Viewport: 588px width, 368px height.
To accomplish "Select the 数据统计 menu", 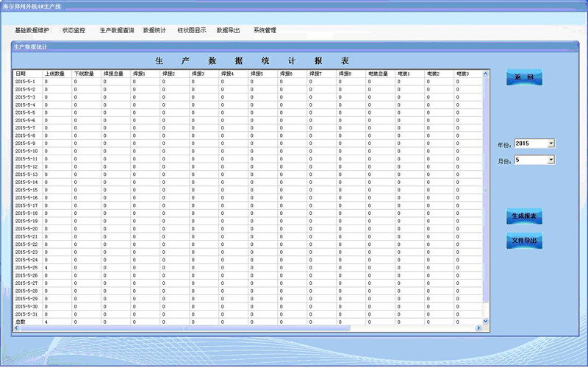I will point(154,31).
